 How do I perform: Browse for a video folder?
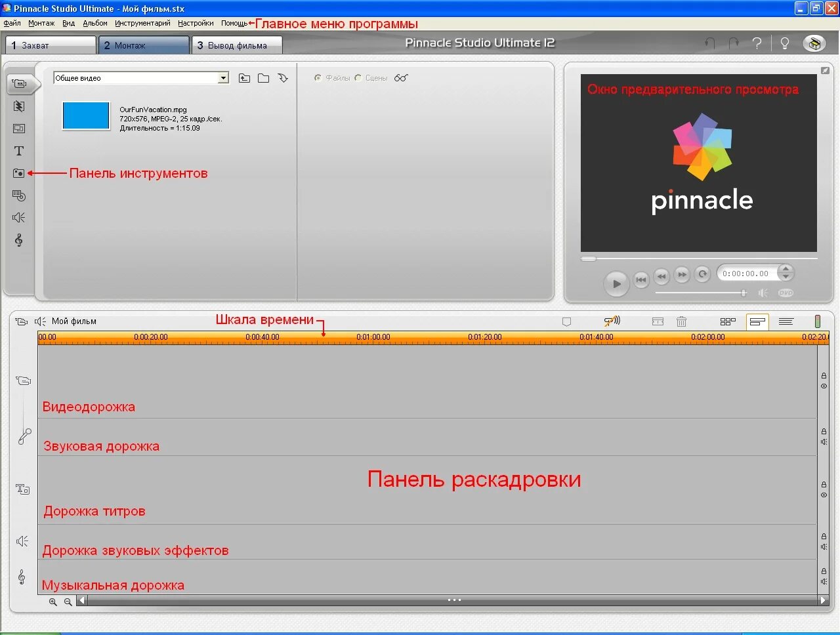[263, 78]
